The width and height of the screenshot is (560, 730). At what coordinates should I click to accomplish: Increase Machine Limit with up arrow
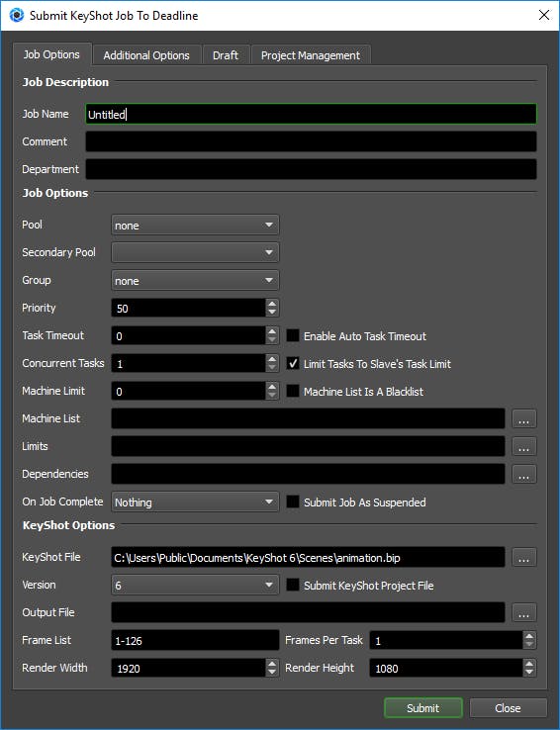click(x=272, y=387)
